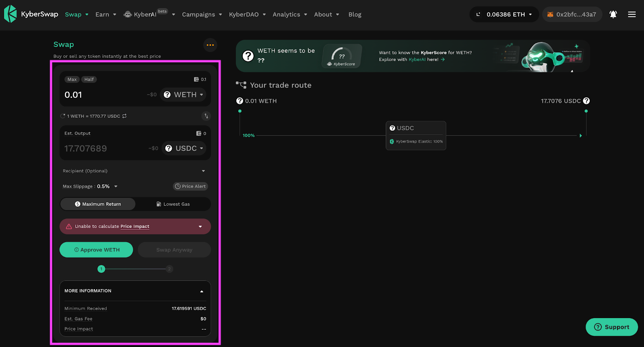644x347 pixels.
Task: Open the hamburger menu
Action: (632, 14)
